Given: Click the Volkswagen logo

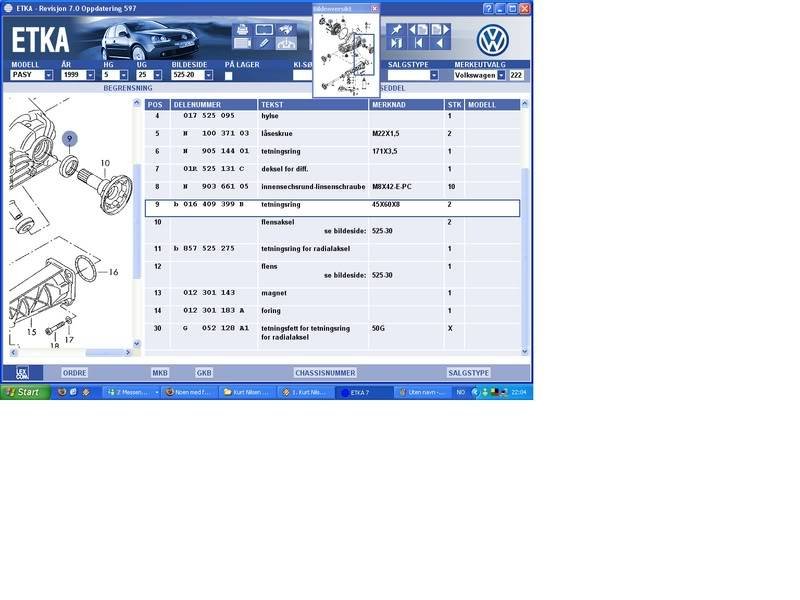Looking at the screenshot, I should click(x=492, y=40).
